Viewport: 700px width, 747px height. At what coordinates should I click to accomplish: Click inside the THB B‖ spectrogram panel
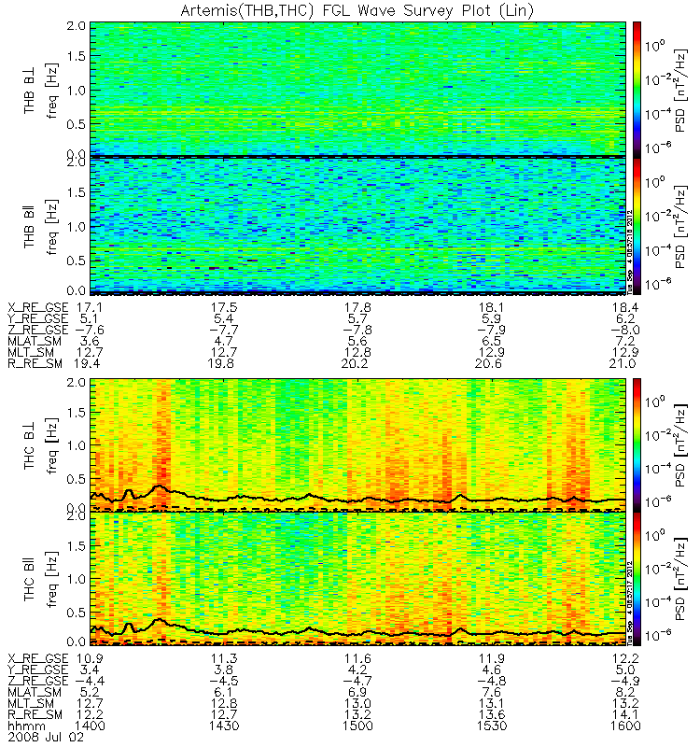pyautogui.click(x=357, y=225)
